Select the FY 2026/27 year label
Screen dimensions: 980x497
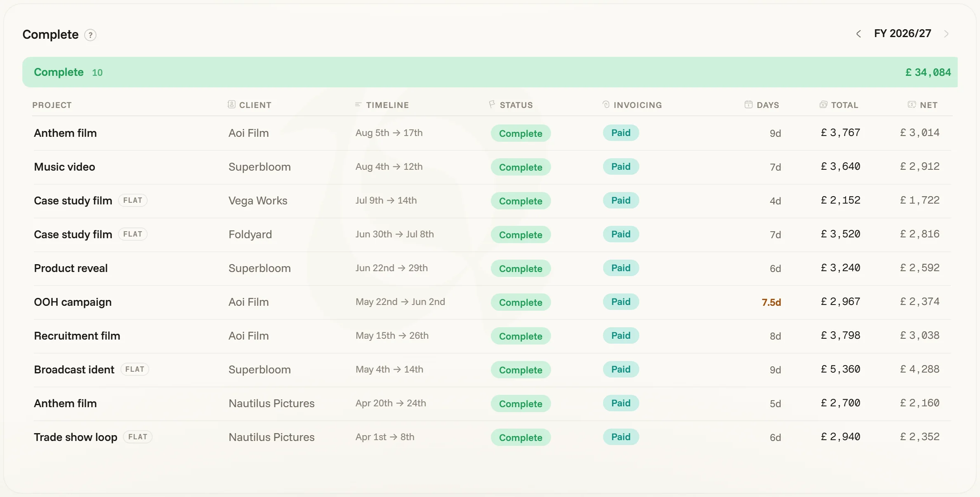pos(902,33)
